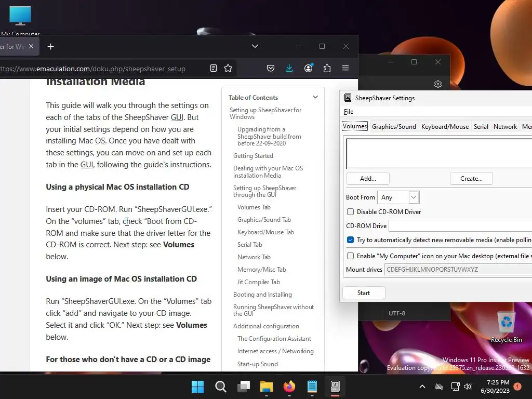Open Running SheepShaver without the GUI link
The width and height of the screenshot is (532, 399).
tap(273, 310)
